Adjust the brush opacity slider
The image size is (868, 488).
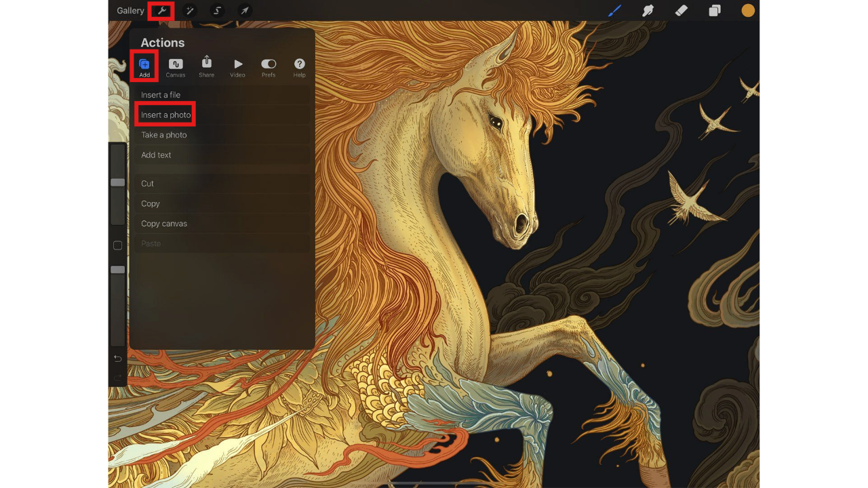pyautogui.click(x=117, y=269)
